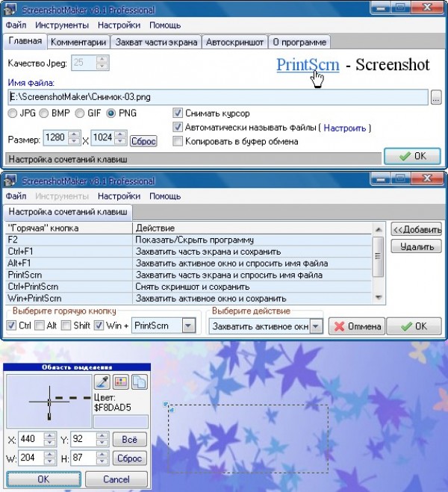Enable 'Копировать в буфер обмена' checkbox
448x492 pixels.
click(x=178, y=141)
